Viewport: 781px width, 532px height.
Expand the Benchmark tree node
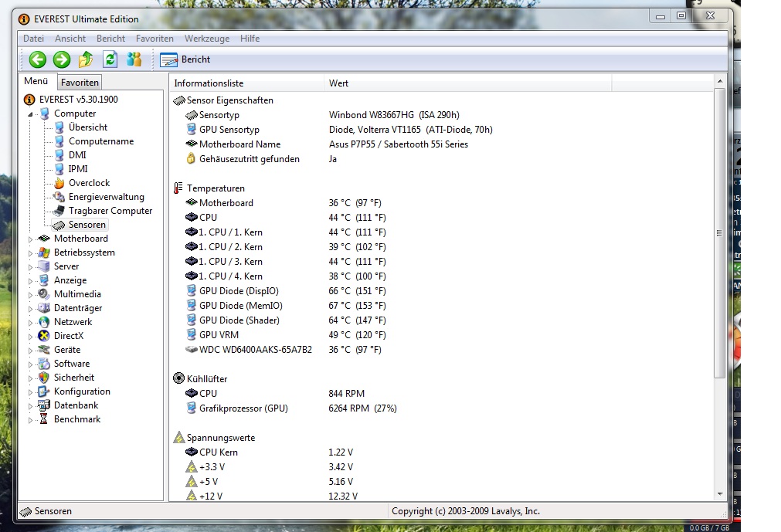point(30,420)
